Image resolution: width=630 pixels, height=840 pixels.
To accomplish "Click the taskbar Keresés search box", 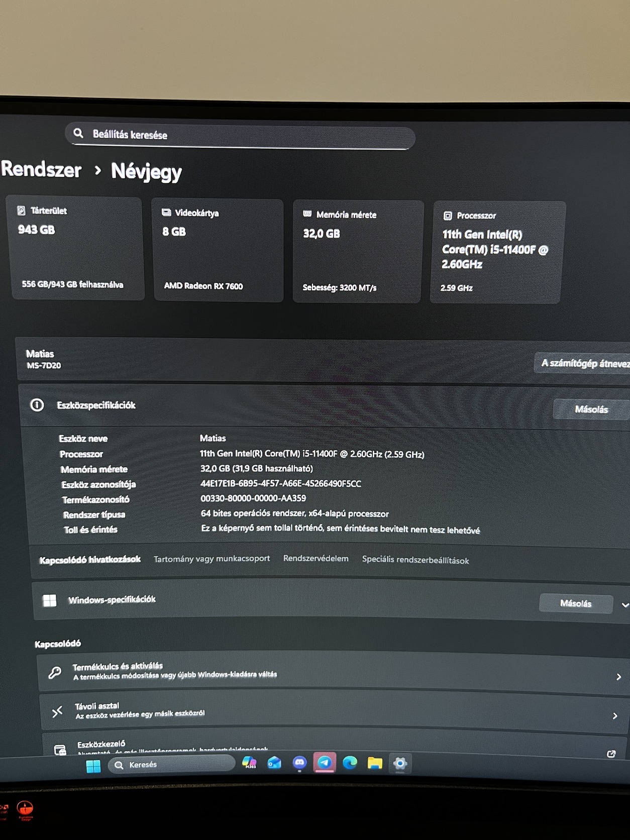I will point(171,765).
